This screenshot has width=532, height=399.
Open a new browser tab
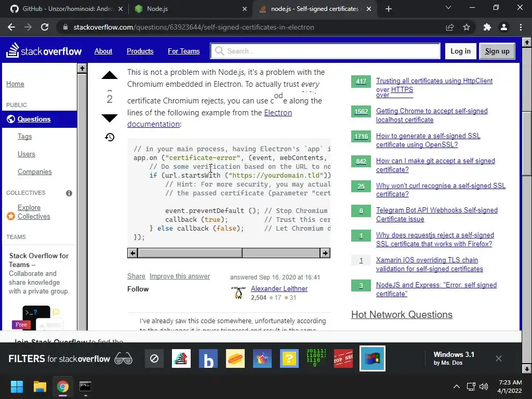coord(389,9)
